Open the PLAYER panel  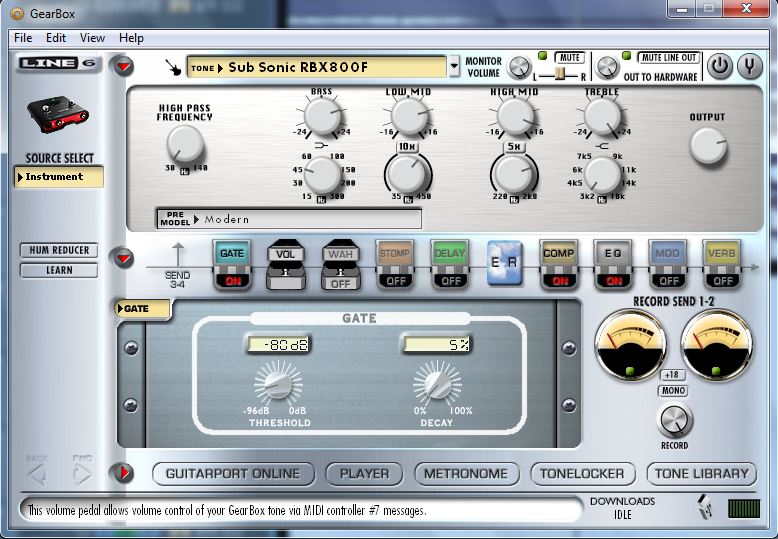pos(364,473)
